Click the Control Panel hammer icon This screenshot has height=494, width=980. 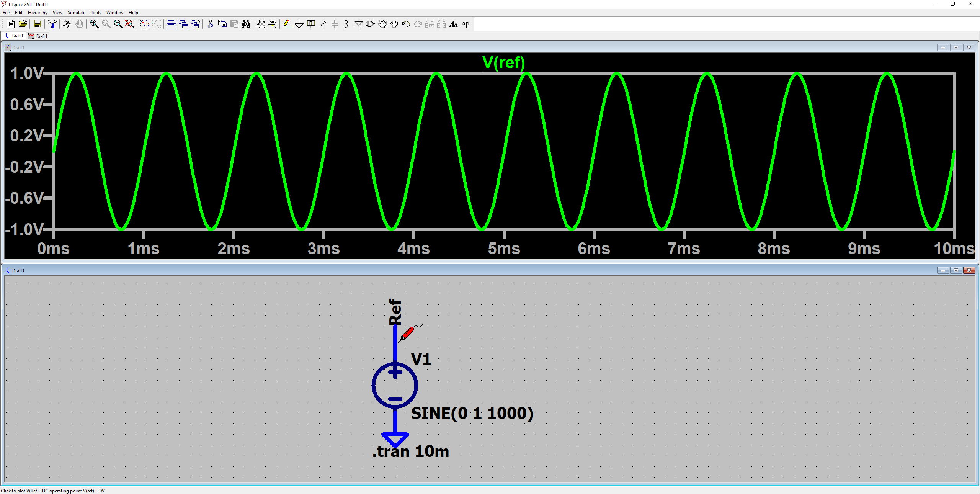[52, 24]
